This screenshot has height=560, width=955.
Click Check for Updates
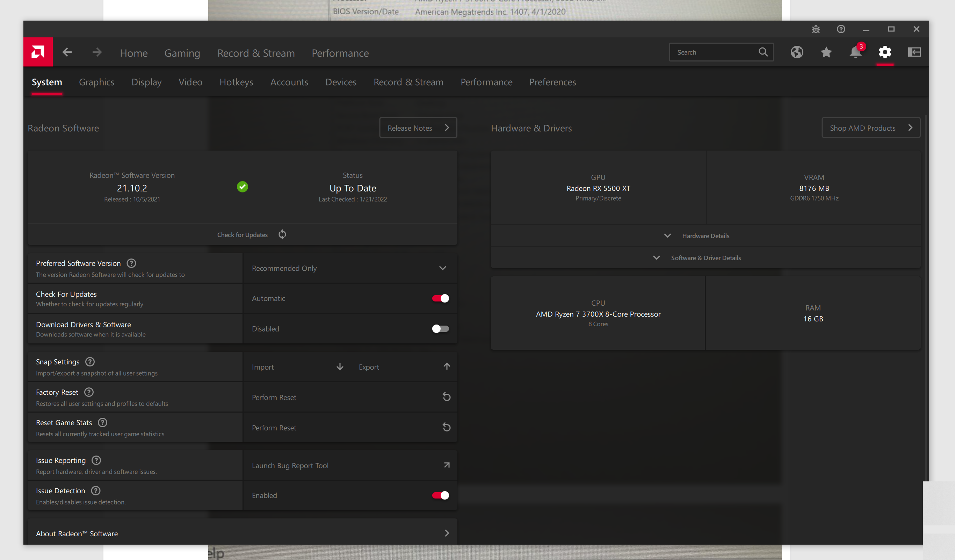tap(243, 234)
